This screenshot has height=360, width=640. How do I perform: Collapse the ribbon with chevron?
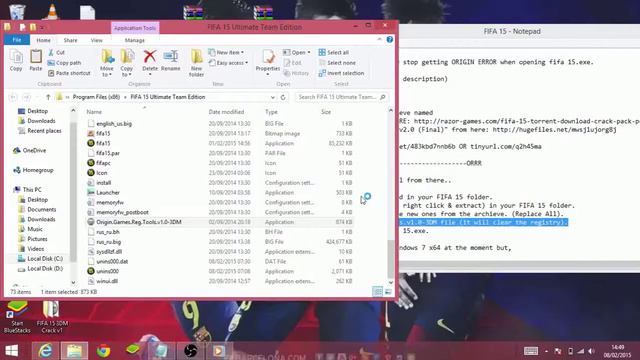pyautogui.click(x=380, y=39)
